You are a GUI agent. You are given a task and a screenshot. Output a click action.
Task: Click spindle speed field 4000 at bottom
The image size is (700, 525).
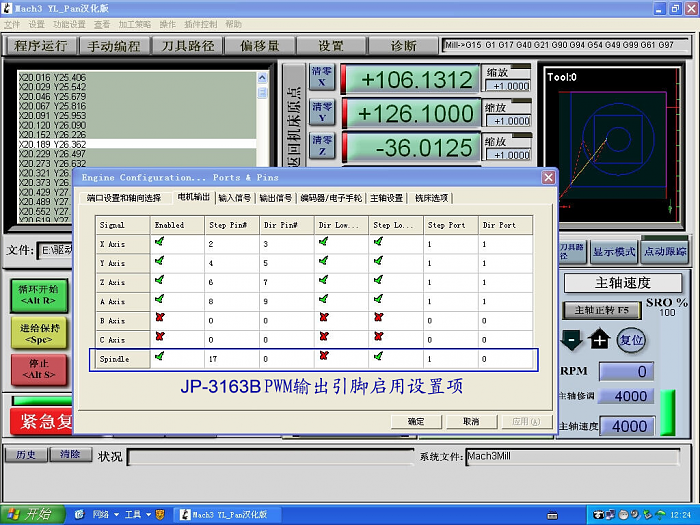[x=628, y=426]
